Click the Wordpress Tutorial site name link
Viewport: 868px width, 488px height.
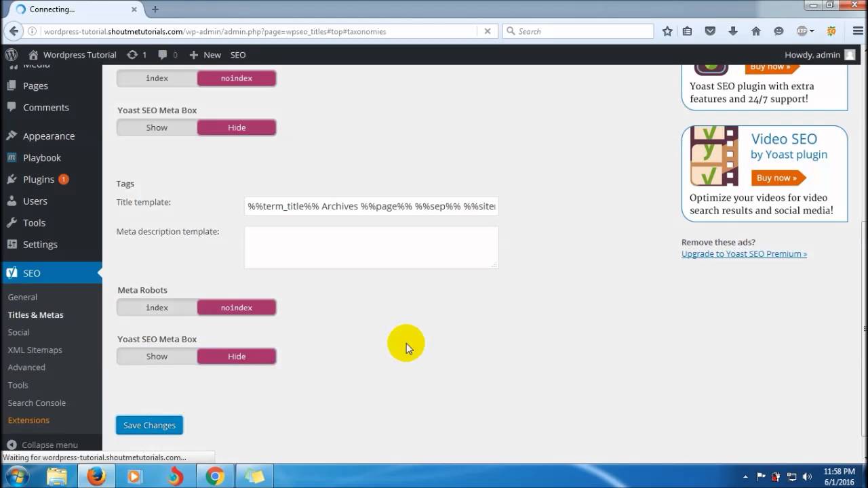click(x=79, y=55)
